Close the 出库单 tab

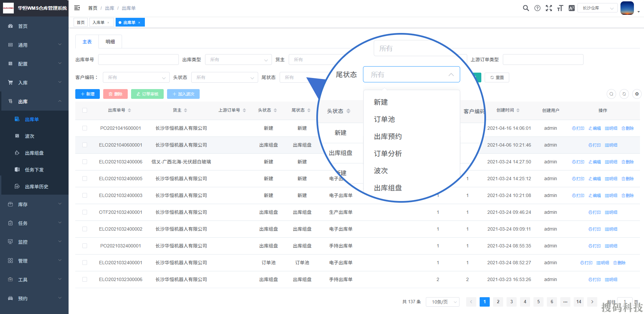[x=139, y=23]
